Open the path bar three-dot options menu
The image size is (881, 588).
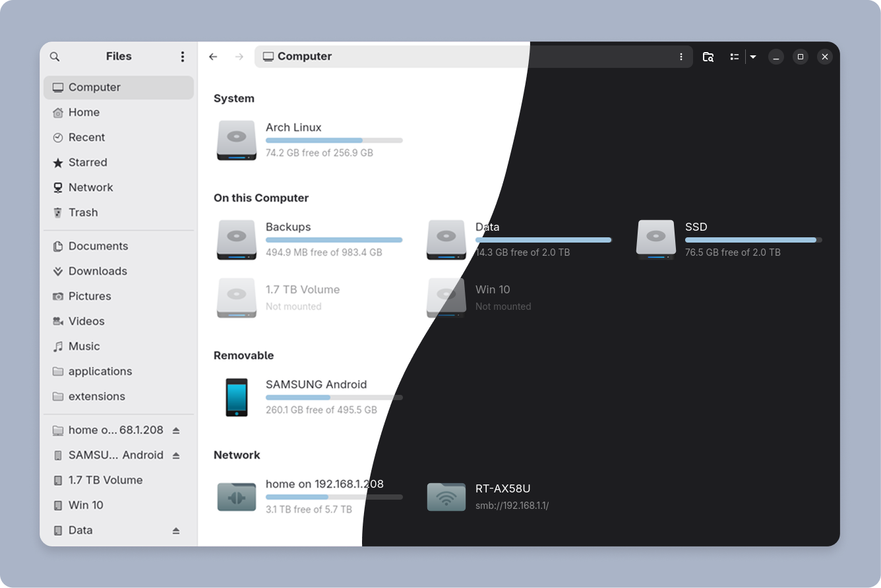[681, 57]
